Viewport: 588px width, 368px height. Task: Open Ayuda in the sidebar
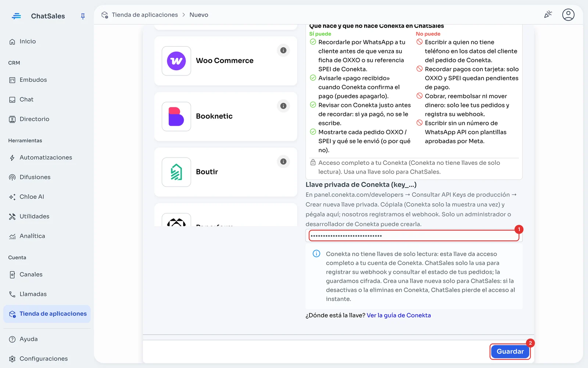click(47, 339)
